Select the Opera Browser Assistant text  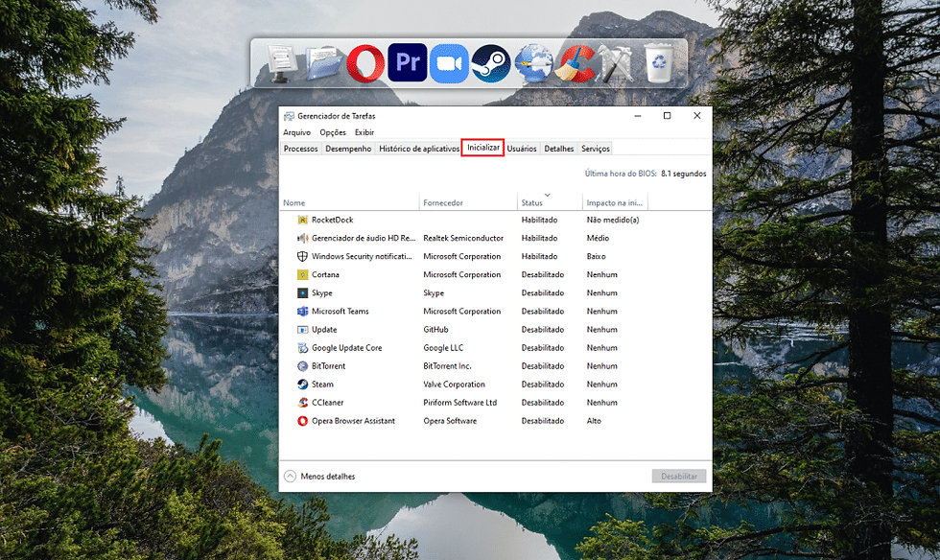[x=353, y=421]
